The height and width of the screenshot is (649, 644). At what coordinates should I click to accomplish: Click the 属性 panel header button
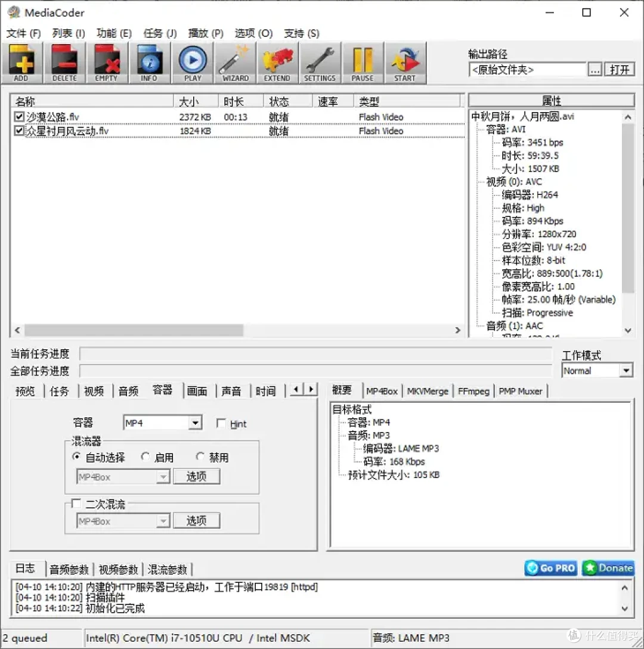click(x=551, y=101)
